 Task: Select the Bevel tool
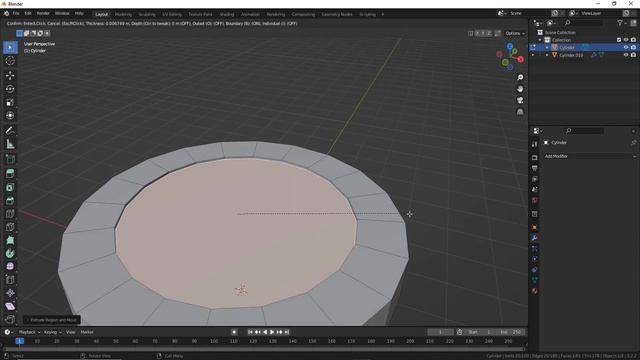tap(10, 200)
